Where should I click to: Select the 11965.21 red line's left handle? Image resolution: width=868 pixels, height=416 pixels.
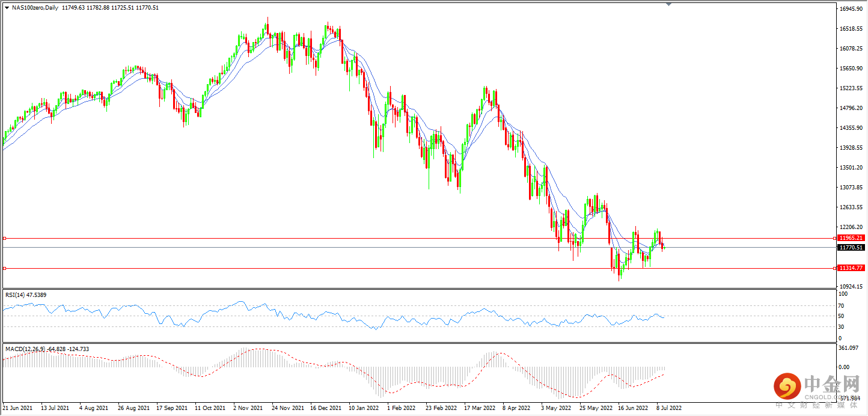tap(4, 238)
